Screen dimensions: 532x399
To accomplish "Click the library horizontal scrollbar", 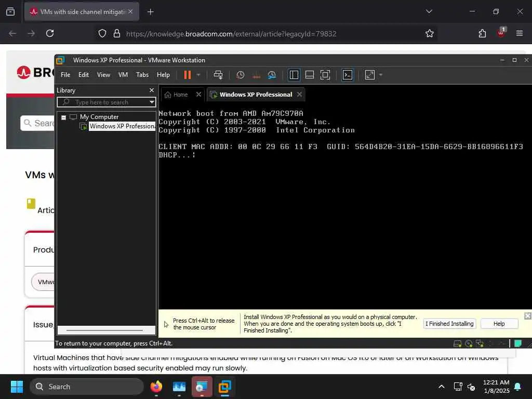I will 105,330.
